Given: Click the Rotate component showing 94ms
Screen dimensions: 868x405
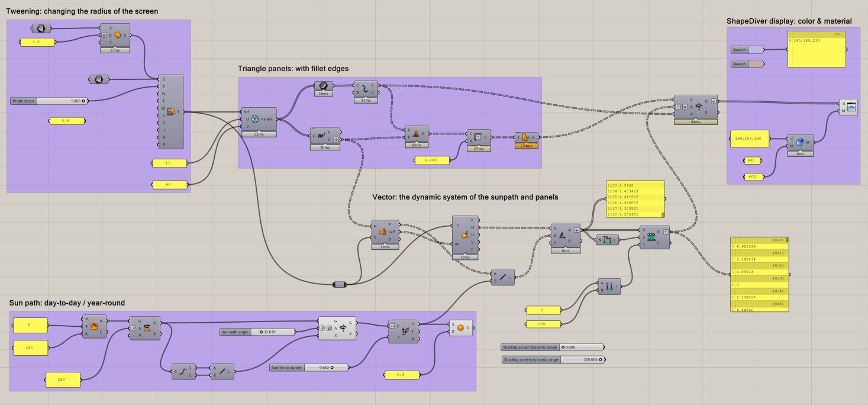Looking at the screenshot, I should pyautogui.click(x=695, y=107).
